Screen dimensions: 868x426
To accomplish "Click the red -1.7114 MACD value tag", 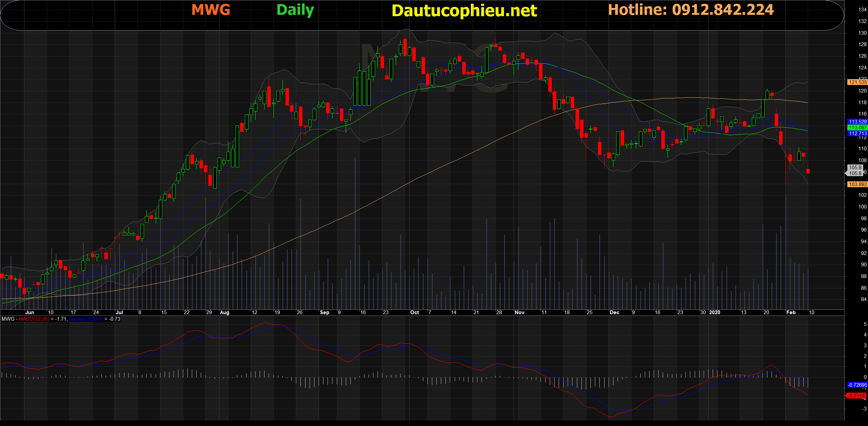I will [857, 395].
